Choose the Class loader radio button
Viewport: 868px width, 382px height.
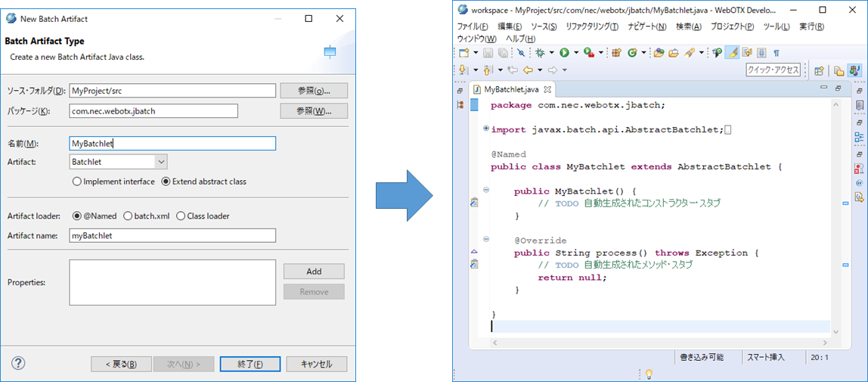pos(181,216)
